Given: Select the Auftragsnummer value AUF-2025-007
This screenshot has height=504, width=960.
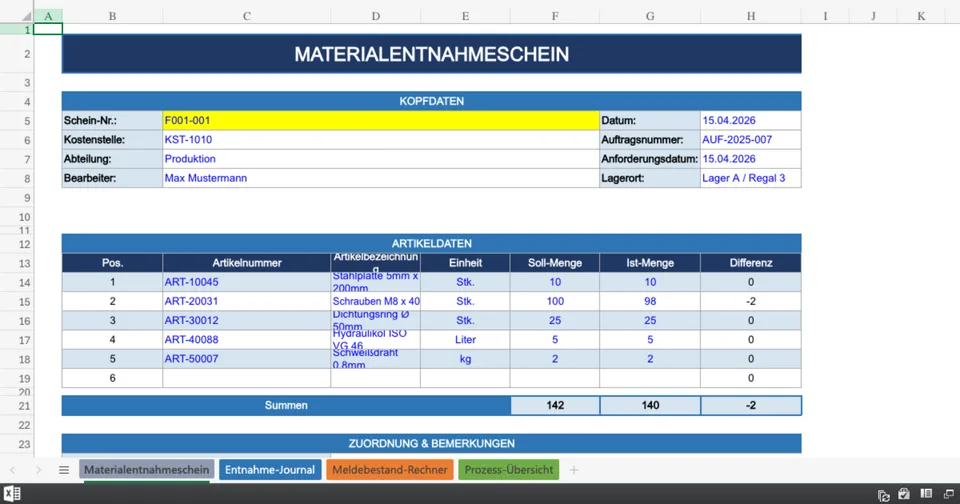Looking at the screenshot, I should click(751, 140).
